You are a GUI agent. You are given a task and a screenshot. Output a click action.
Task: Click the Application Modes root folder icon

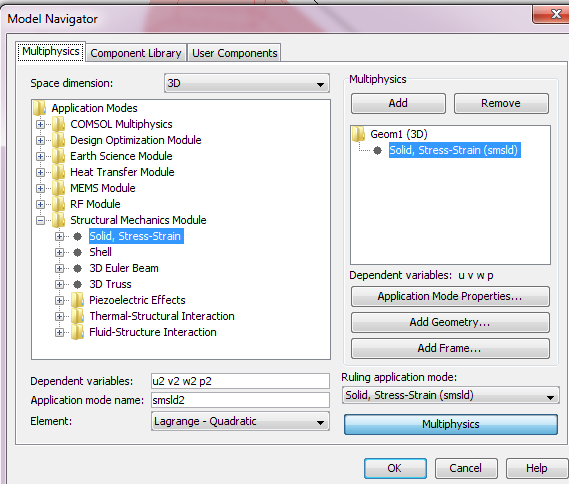click(x=40, y=108)
